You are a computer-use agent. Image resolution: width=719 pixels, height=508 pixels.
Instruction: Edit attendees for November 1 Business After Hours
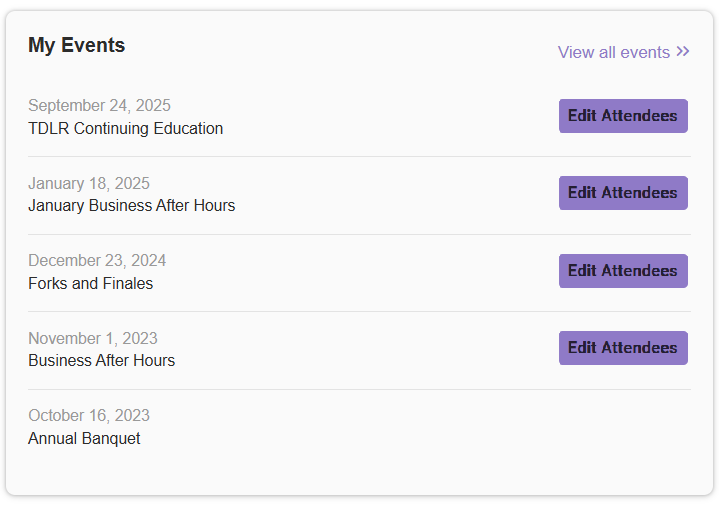click(623, 348)
